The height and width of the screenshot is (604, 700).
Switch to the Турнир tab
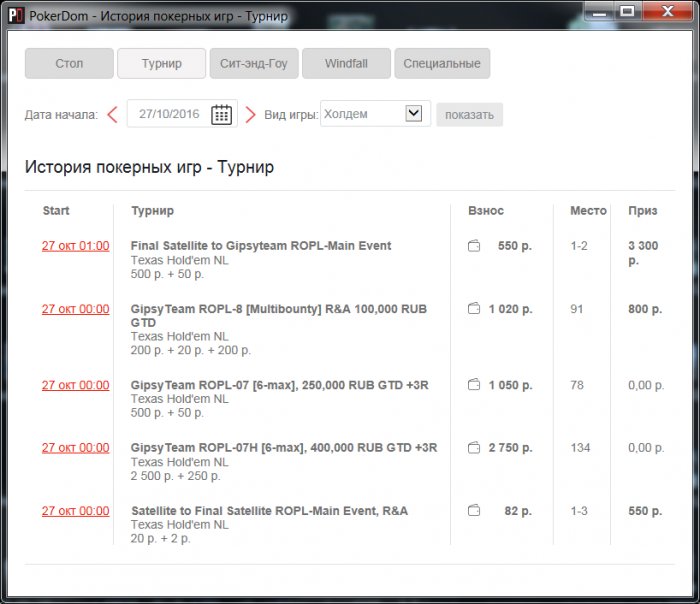tap(162, 63)
